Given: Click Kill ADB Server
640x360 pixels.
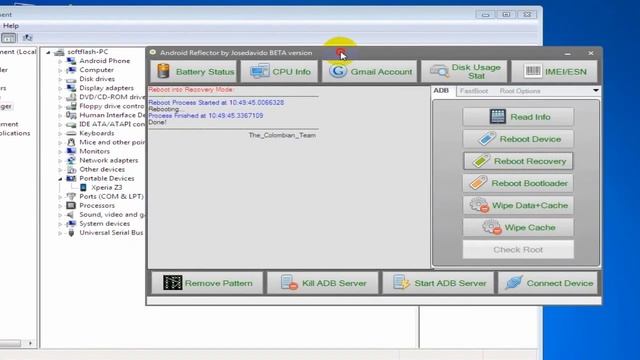Looking at the screenshot, I should click(x=322, y=283).
